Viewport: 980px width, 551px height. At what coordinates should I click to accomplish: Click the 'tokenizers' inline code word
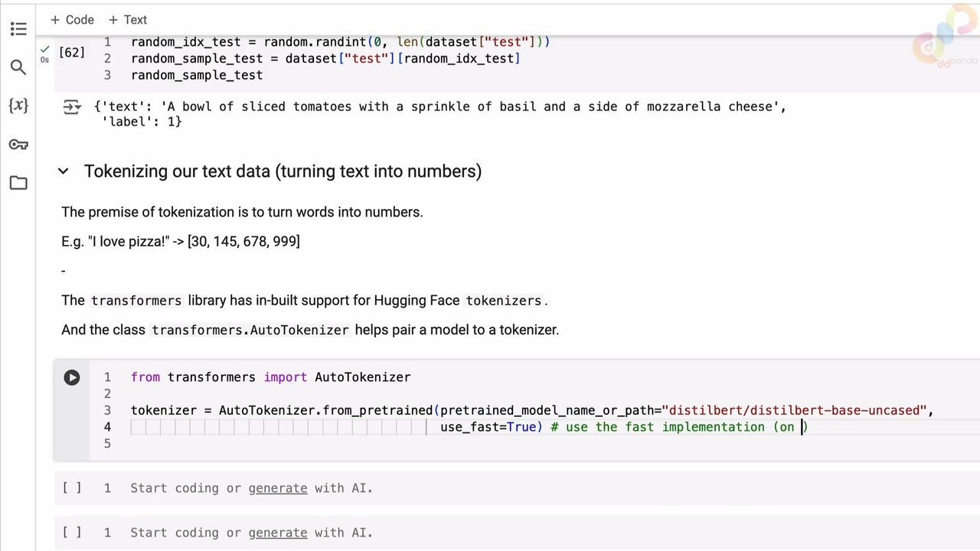click(503, 301)
